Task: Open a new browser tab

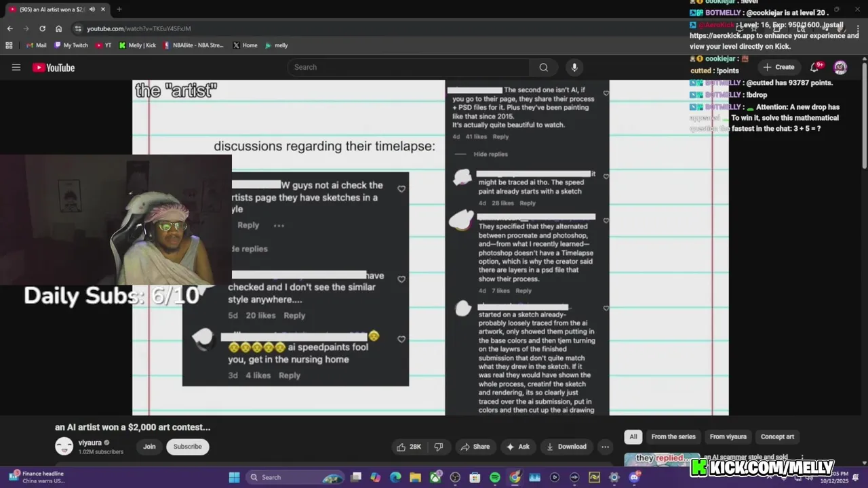Action: pyautogui.click(x=119, y=9)
